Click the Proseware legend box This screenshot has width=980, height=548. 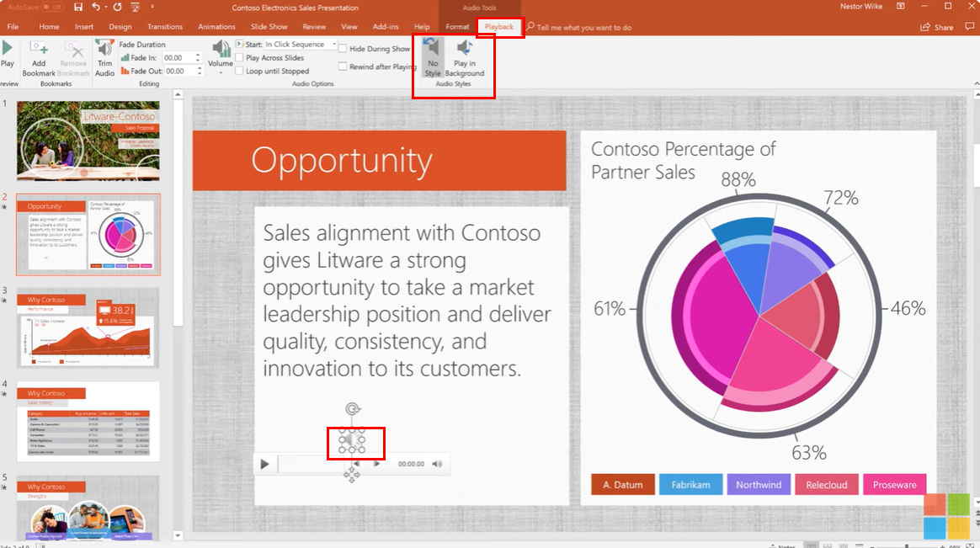(894, 484)
